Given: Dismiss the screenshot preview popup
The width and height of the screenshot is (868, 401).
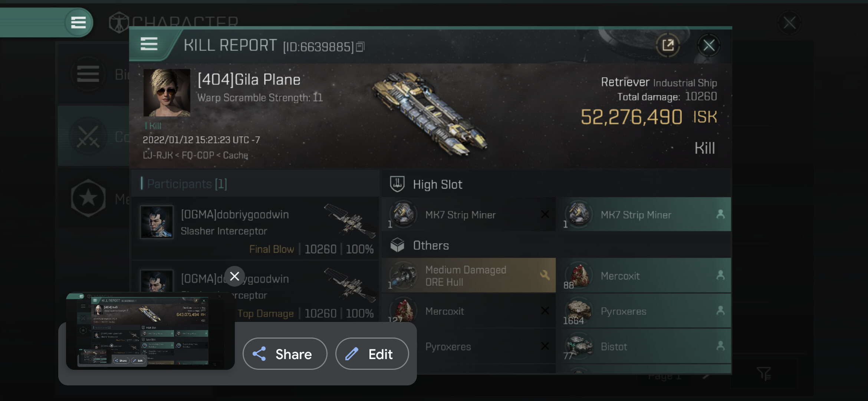Looking at the screenshot, I should (x=234, y=276).
